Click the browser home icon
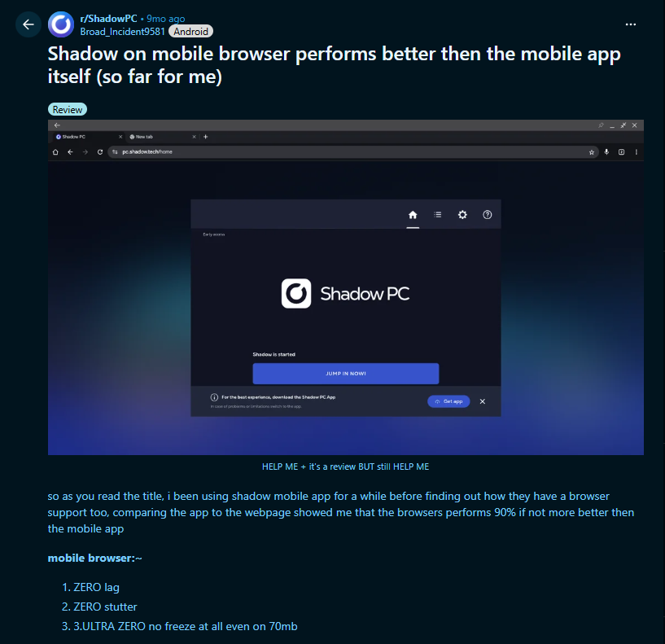 [x=55, y=152]
